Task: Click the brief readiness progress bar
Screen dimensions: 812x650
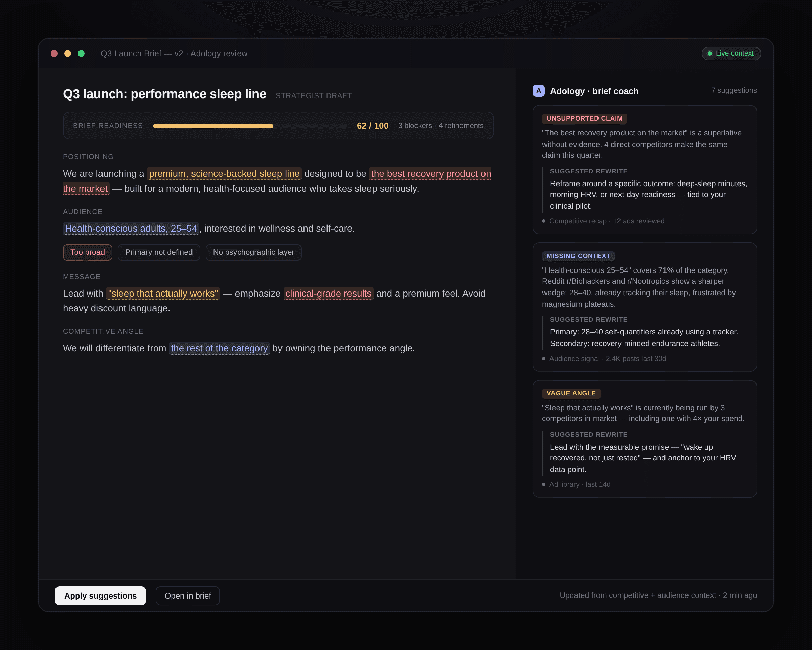Action: [x=249, y=126]
